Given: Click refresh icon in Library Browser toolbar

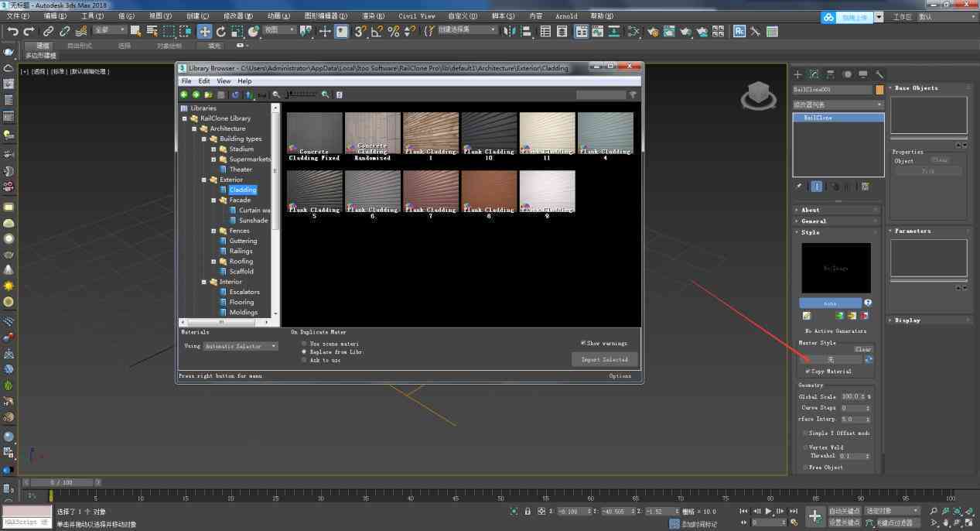Looking at the screenshot, I should 235,94.
